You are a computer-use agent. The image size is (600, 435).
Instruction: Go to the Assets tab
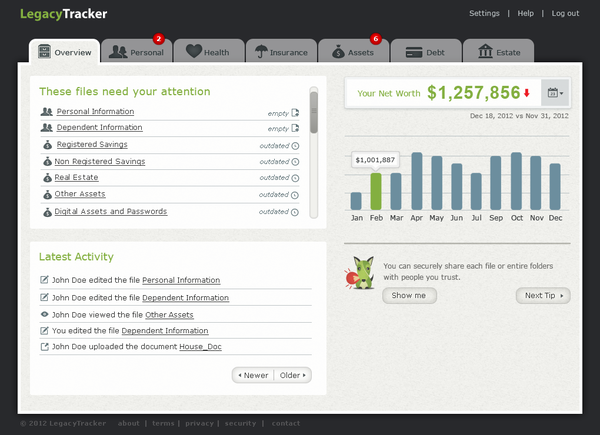tap(354, 51)
